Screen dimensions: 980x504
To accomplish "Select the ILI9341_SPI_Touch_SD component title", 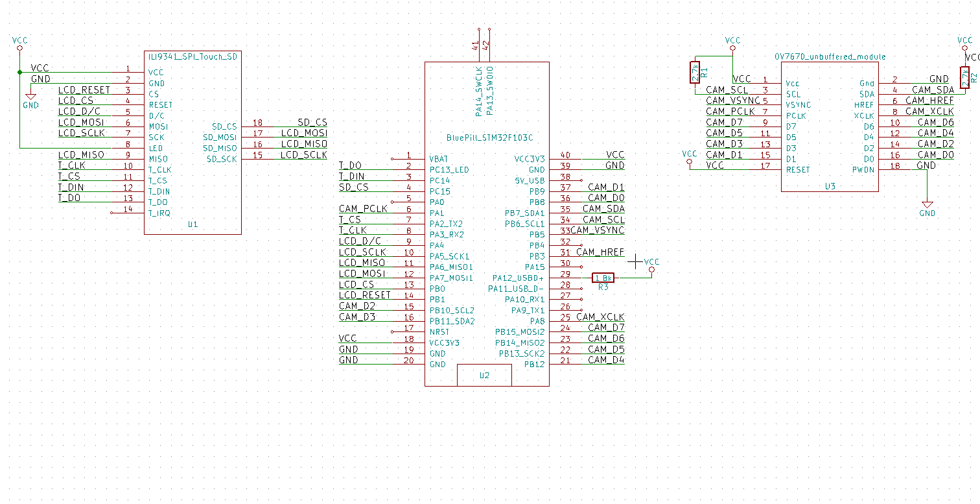I will (x=193, y=57).
